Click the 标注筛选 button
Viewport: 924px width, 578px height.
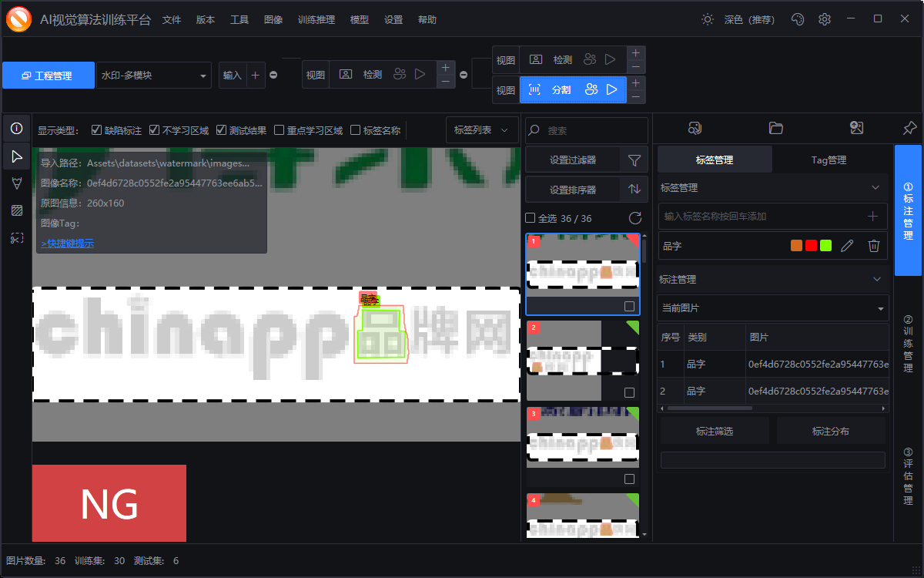(715, 431)
